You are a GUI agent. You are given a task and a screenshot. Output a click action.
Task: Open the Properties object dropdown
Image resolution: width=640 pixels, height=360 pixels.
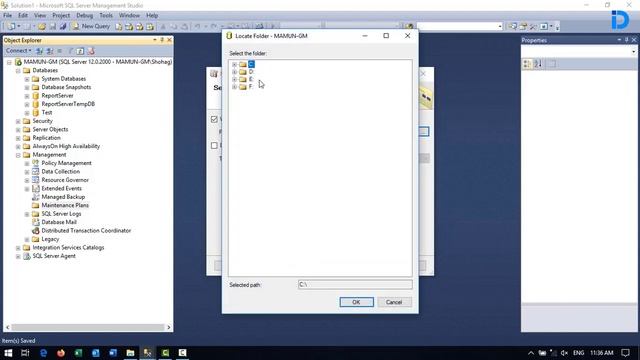[633, 52]
